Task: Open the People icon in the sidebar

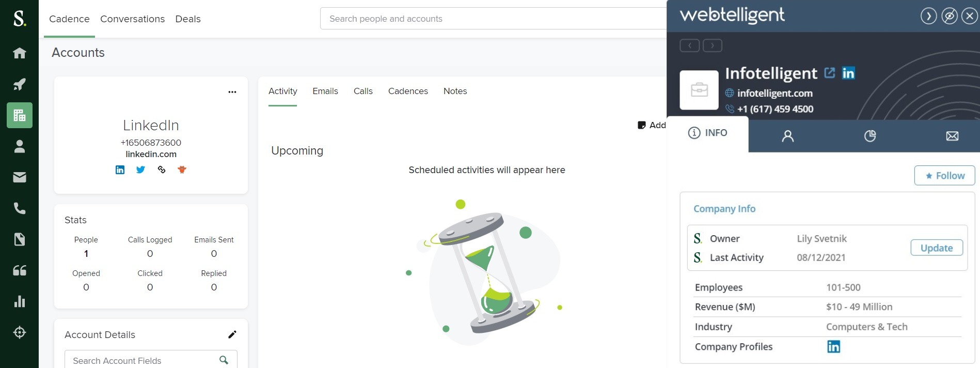Action: point(20,146)
